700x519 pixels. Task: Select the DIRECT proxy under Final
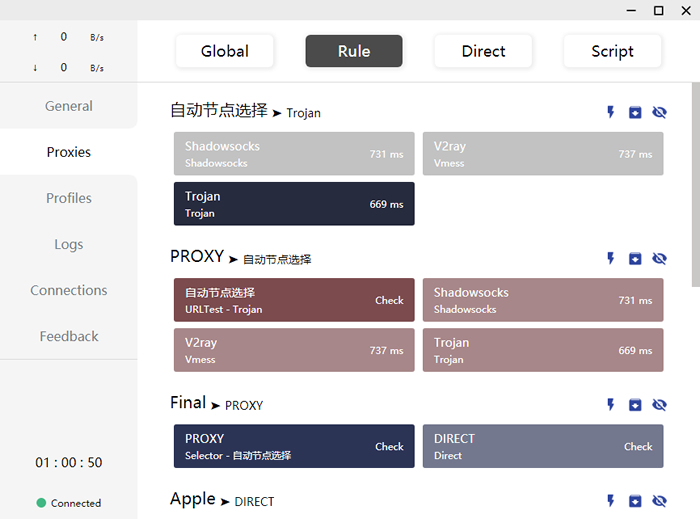coord(543,446)
